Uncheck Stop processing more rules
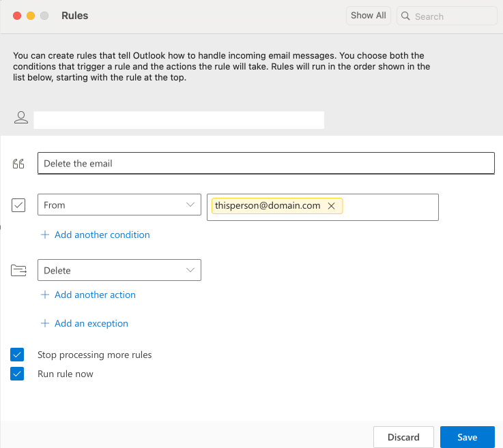Screen dimensions: 503x448 coord(18,355)
